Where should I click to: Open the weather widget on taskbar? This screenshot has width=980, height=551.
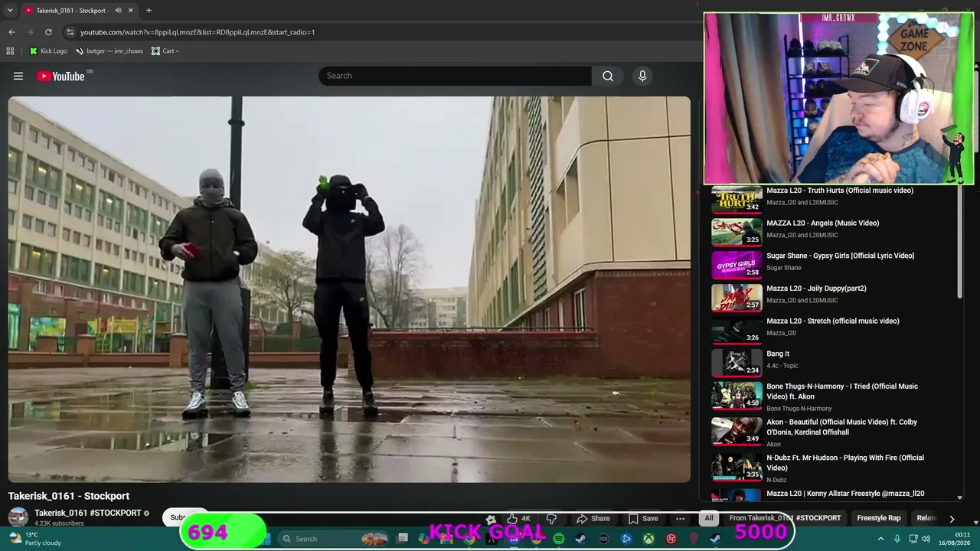click(34, 539)
